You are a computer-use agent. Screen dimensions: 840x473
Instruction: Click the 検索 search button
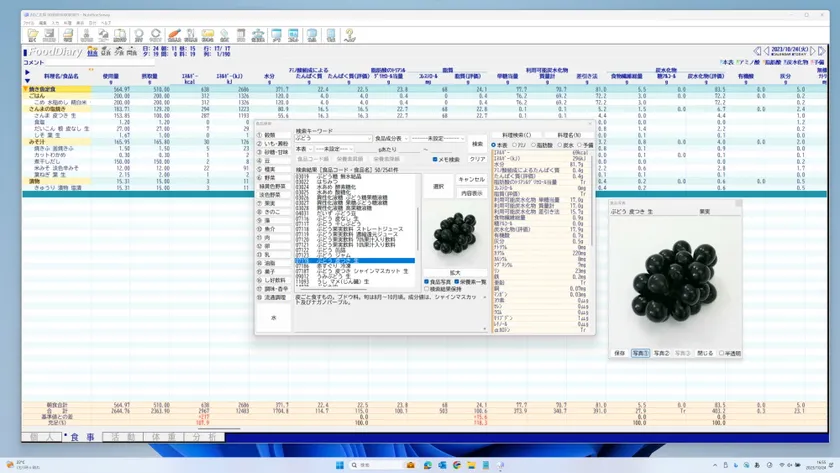477,144
